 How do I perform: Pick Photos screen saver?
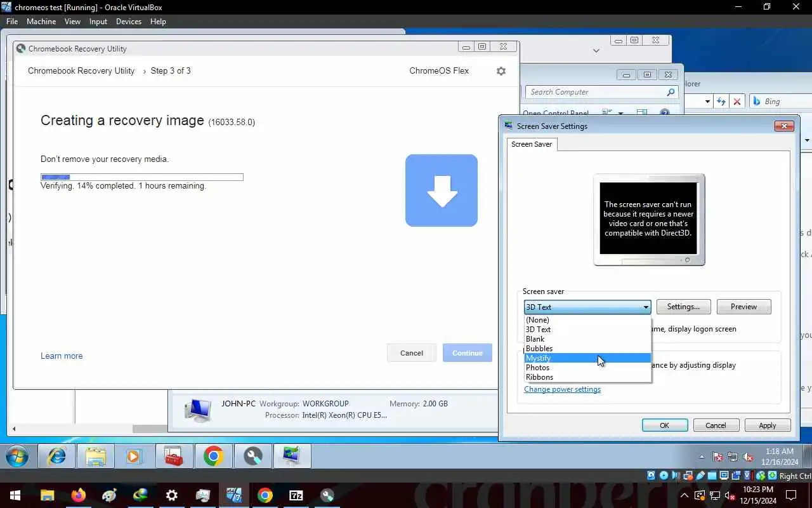coord(587,368)
